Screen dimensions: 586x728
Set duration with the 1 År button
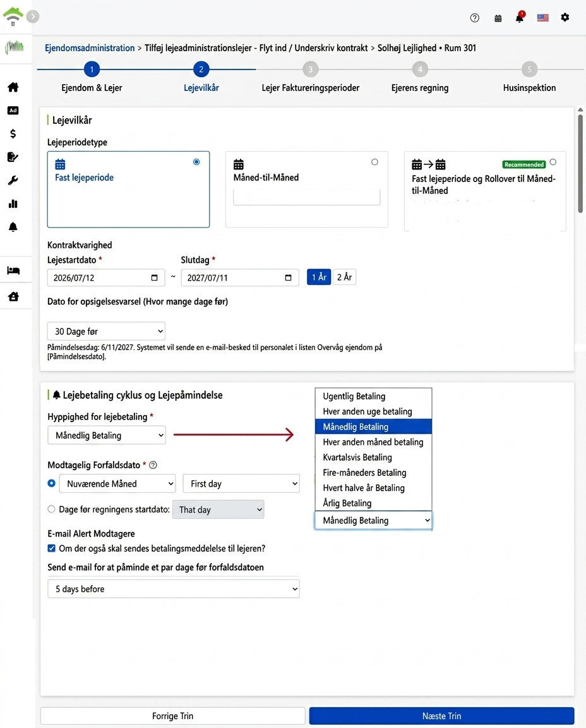[x=319, y=277]
